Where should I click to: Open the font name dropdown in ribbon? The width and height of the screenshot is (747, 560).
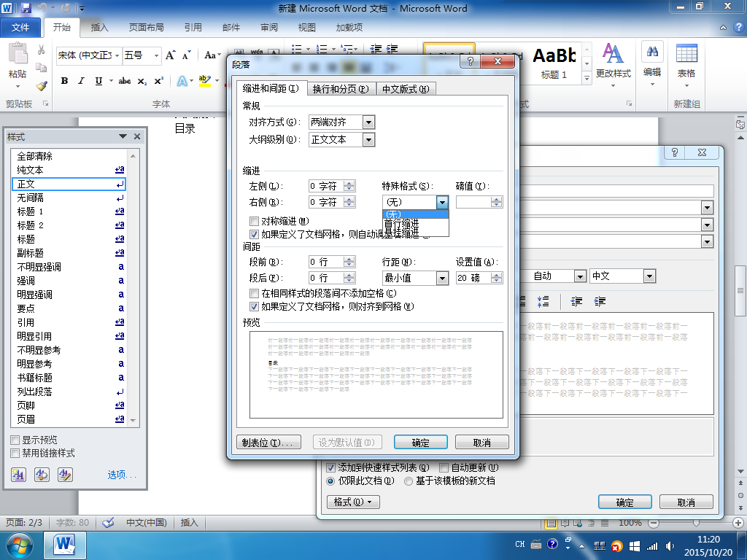tap(117, 55)
